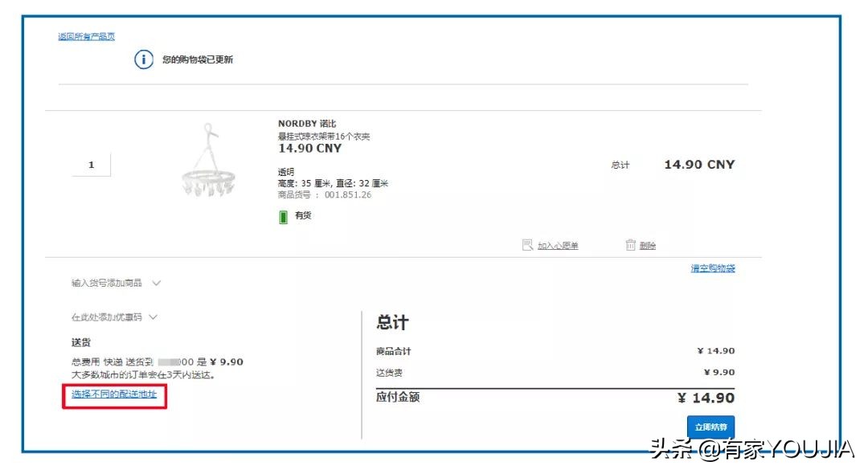Click the 删除 text link
The width and height of the screenshot is (868, 474).
[x=648, y=244]
